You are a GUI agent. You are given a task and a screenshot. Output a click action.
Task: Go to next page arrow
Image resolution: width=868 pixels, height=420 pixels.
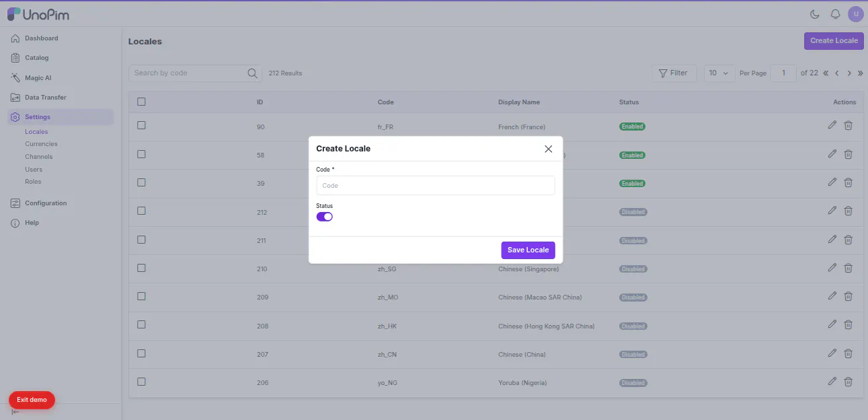[x=849, y=73]
